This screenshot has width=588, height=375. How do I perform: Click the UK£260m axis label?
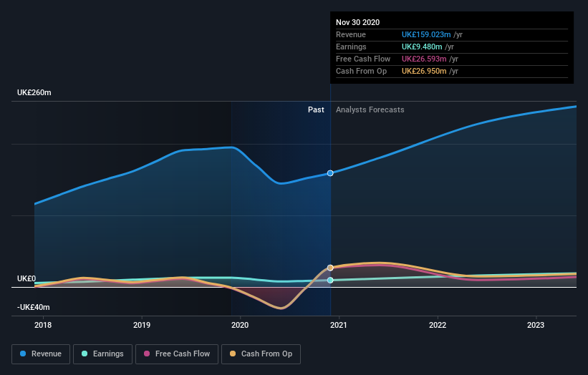[34, 92]
